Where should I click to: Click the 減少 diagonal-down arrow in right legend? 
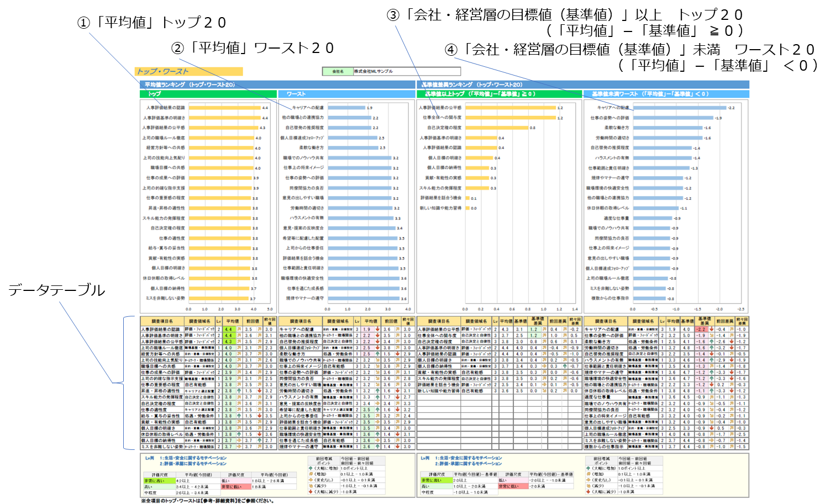tap(588, 486)
